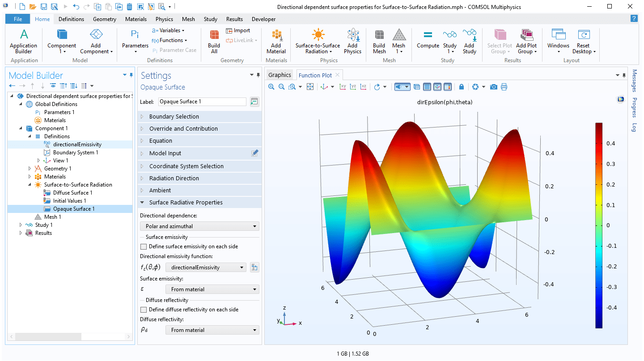Take a snapshot with the camera icon

[x=494, y=86]
